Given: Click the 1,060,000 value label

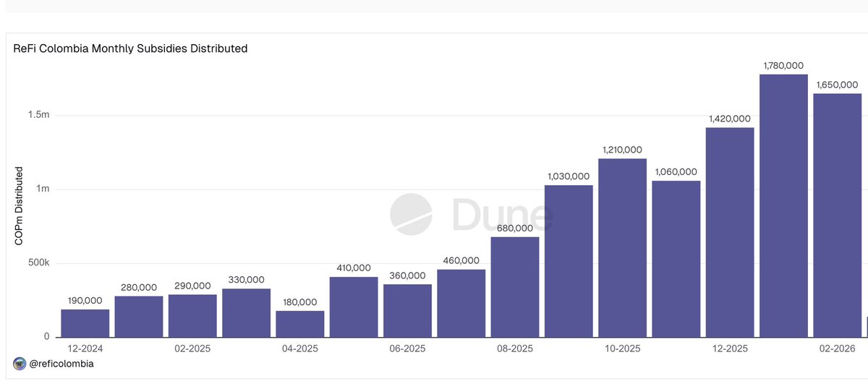Looking at the screenshot, I should click(676, 171).
